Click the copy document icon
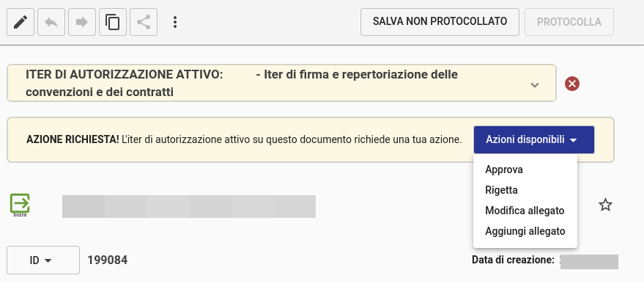The width and height of the screenshot is (644, 281). click(x=113, y=22)
